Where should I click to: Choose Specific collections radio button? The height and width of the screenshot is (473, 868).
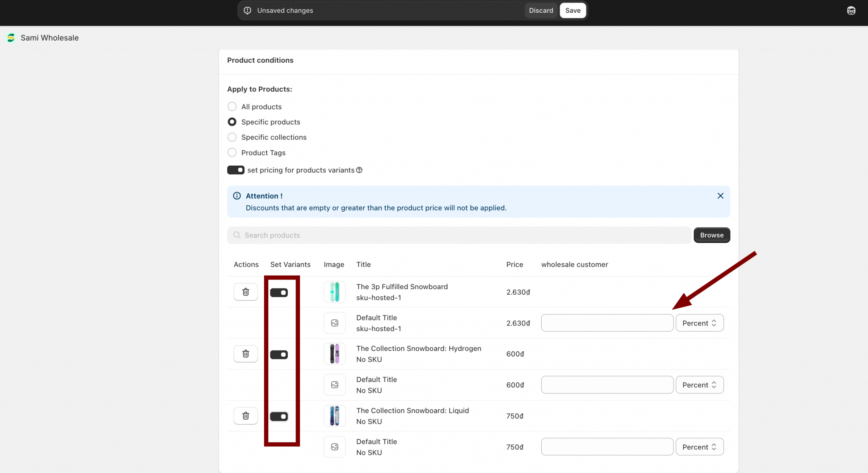click(232, 137)
